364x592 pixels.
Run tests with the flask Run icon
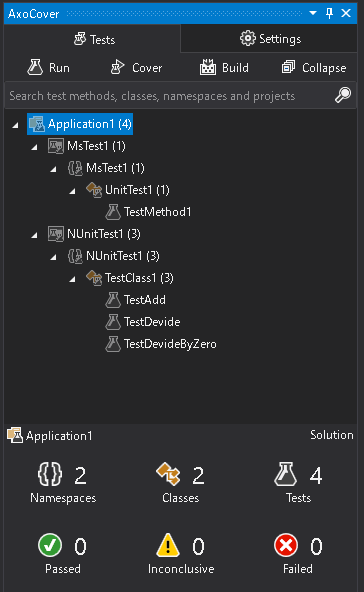(x=35, y=67)
